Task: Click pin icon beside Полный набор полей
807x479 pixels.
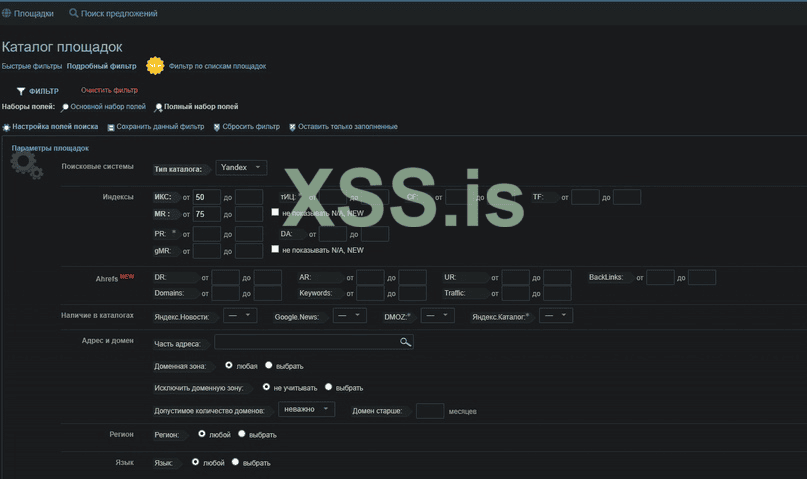Action: point(159,107)
